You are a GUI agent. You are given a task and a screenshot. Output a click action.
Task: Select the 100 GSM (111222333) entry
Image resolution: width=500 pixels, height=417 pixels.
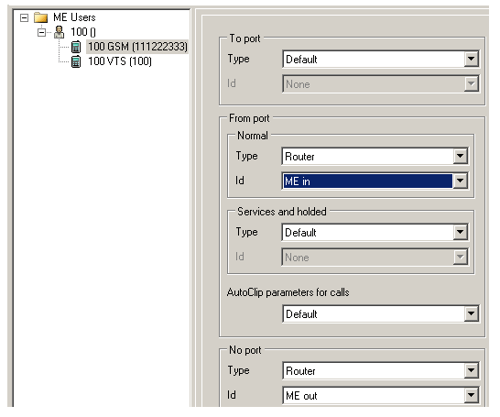click(x=138, y=47)
